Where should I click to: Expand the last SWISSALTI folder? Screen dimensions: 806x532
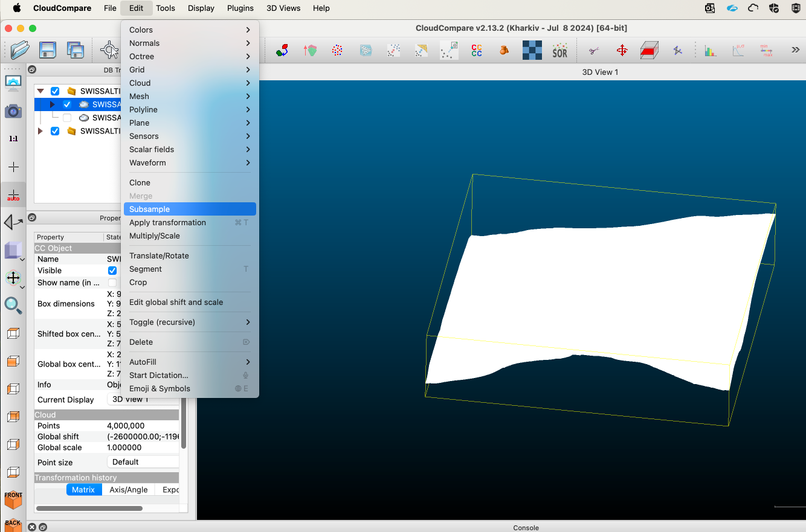(40, 131)
